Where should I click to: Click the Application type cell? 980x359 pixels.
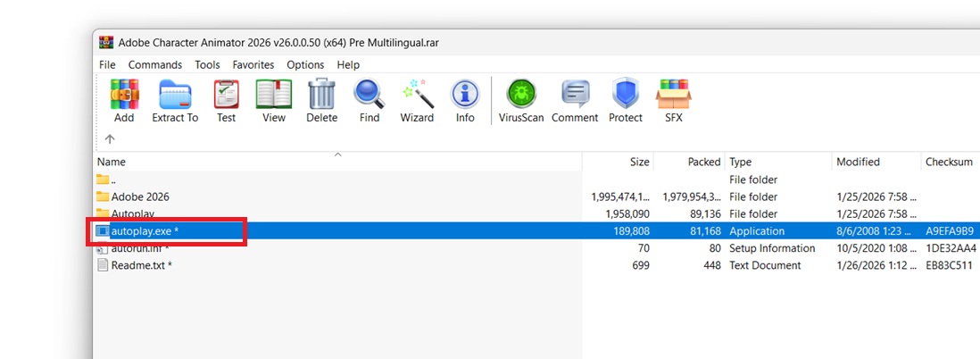(x=757, y=230)
